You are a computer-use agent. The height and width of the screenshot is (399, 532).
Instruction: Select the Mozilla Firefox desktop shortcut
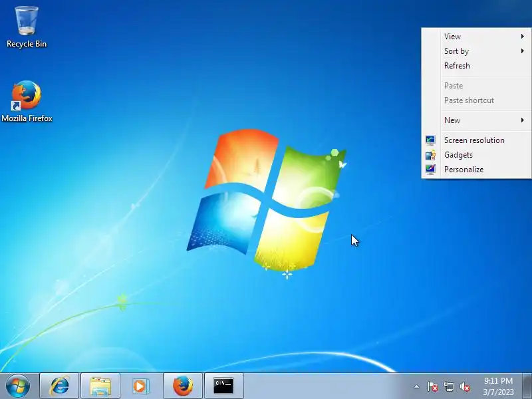coord(27,102)
